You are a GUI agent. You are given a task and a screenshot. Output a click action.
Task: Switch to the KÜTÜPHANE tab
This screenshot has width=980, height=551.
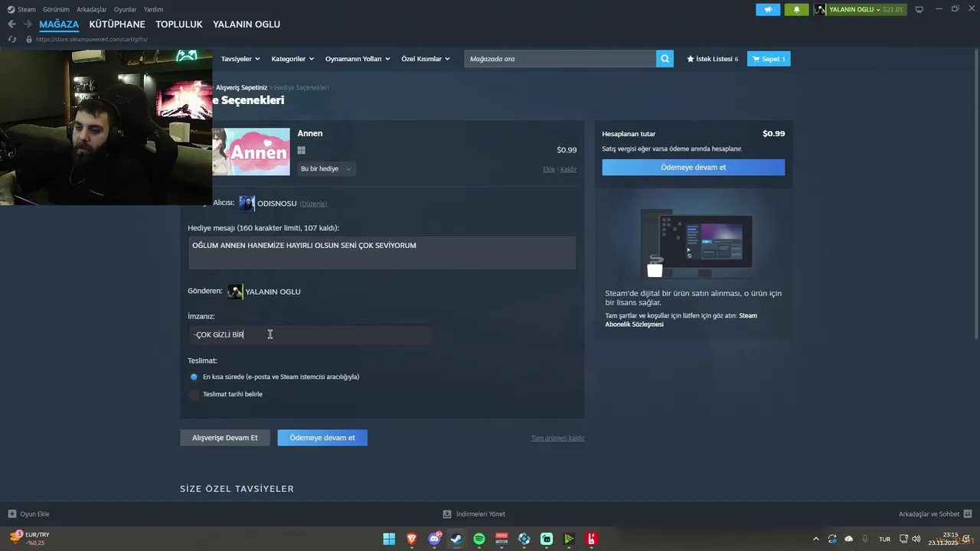117,24
